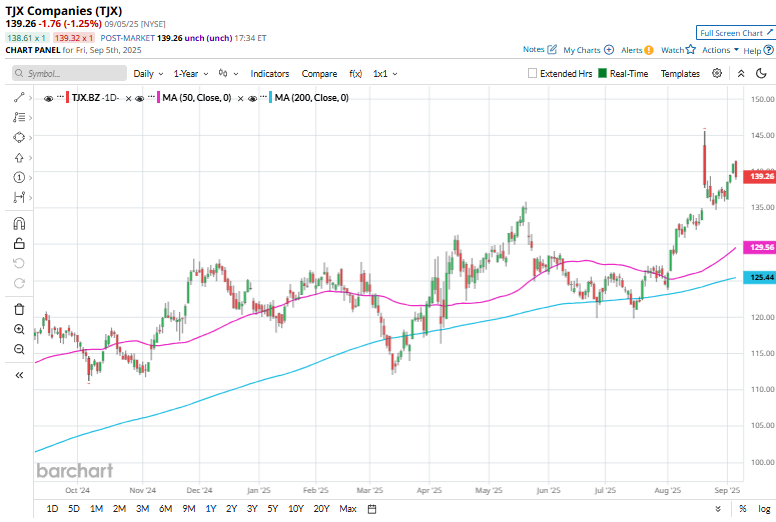Open the 1-Year period dropdown
This screenshot has height=522, width=776.
pos(191,74)
